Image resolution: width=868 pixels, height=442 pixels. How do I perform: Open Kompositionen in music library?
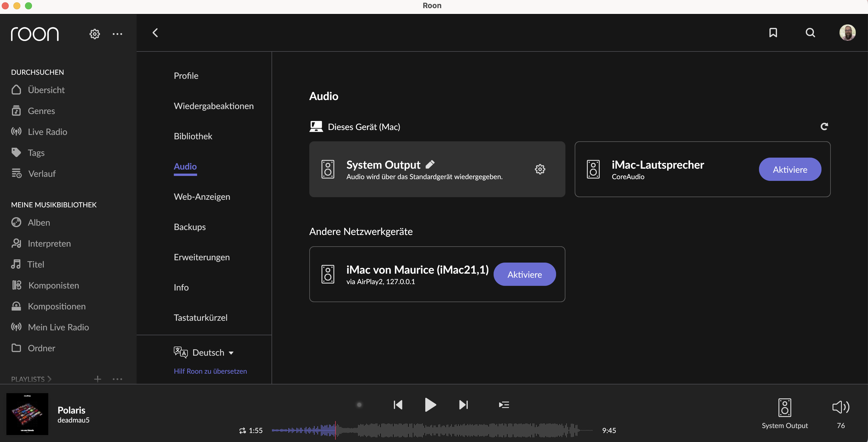tap(49, 306)
